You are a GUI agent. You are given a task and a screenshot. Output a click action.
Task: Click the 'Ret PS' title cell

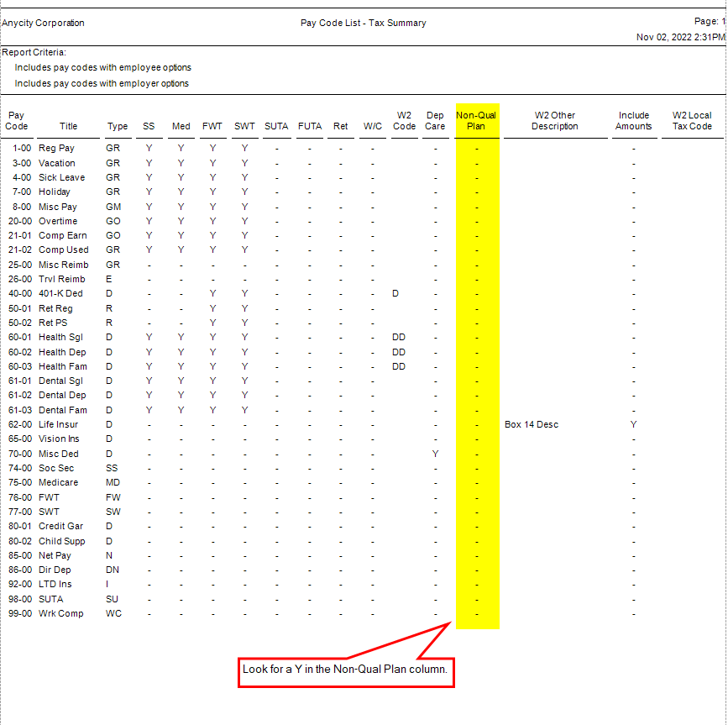53,323
